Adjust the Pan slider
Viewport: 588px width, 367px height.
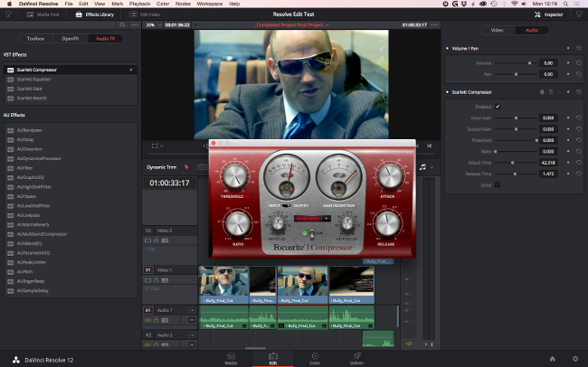516,74
